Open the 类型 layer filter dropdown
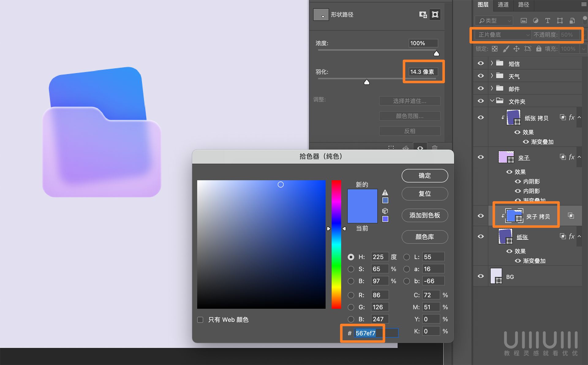The height and width of the screenshot is (365, 588). coord(494,21)
